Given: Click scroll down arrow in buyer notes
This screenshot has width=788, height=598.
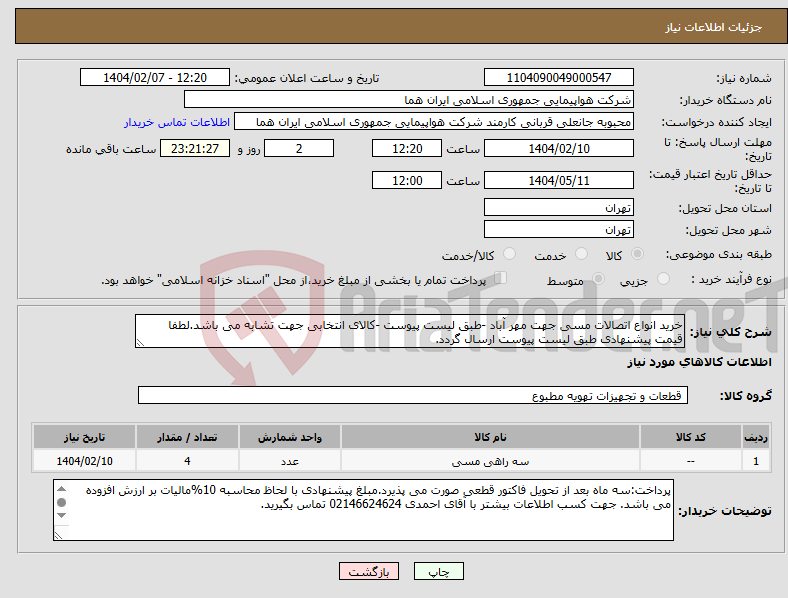Looking at the screenshot, I should (61, 515).
